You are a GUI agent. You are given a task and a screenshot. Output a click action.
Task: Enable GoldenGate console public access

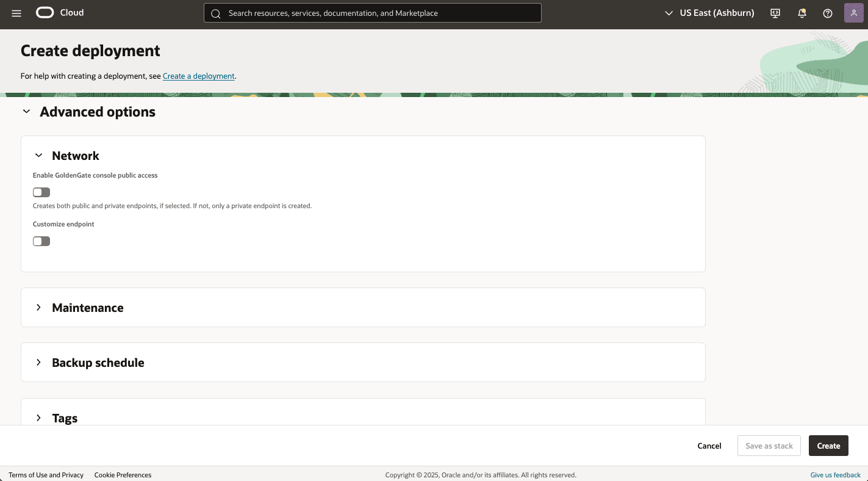coord(41,192)
